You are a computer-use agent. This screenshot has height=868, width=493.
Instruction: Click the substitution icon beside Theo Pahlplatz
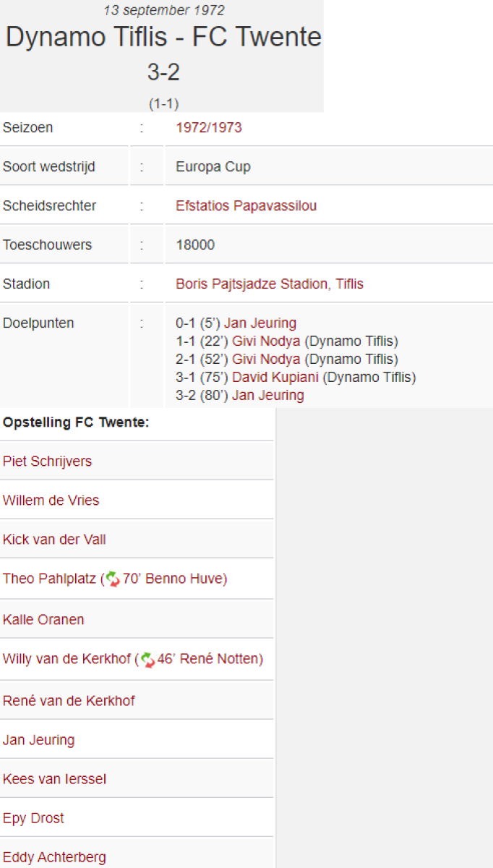click(113, 579)
